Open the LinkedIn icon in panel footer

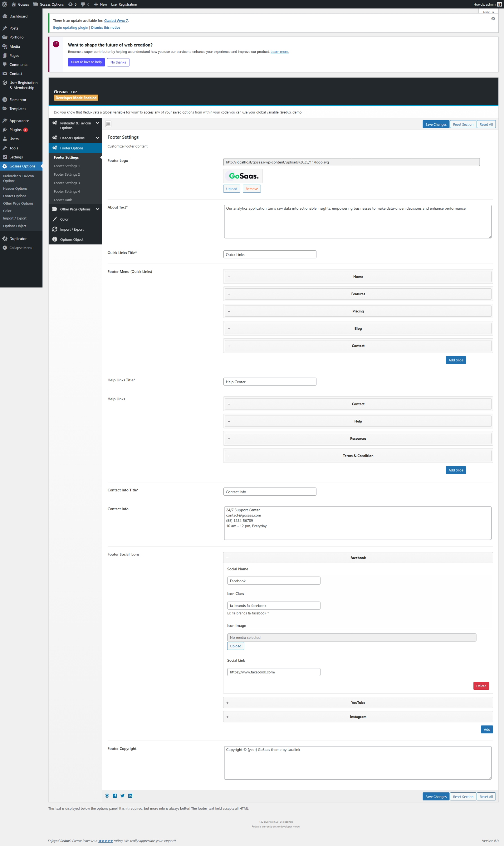[130, 796]
